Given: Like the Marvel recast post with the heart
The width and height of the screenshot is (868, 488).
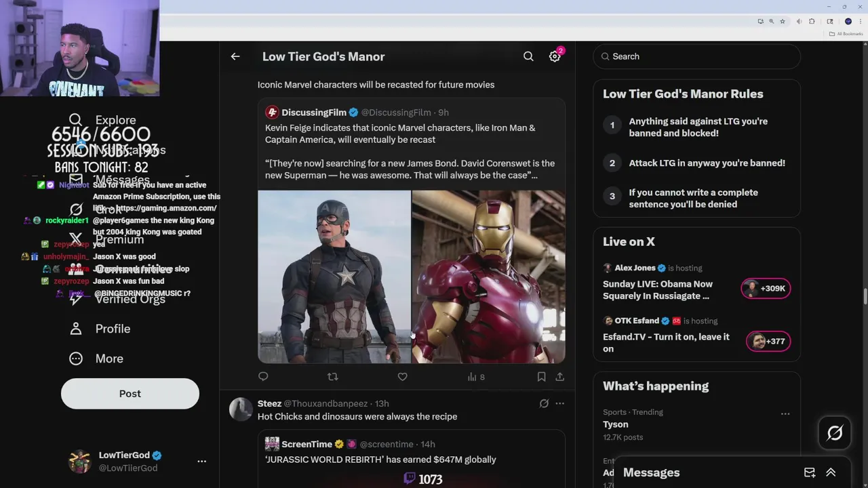Looking at the screenshot, I should coord(402,377).
